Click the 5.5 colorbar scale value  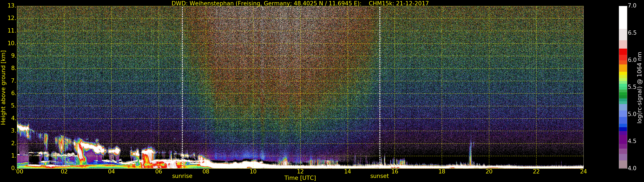point(632,87)
